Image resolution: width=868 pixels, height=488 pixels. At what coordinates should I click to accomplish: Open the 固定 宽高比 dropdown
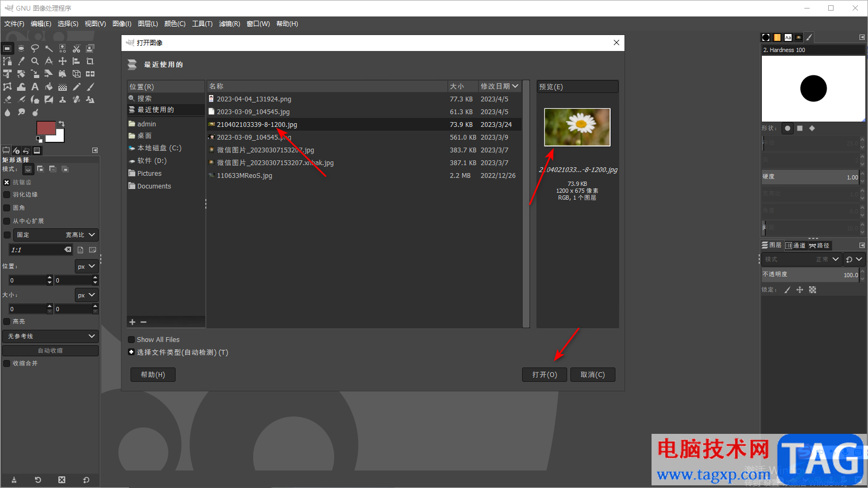pos(56,235)
